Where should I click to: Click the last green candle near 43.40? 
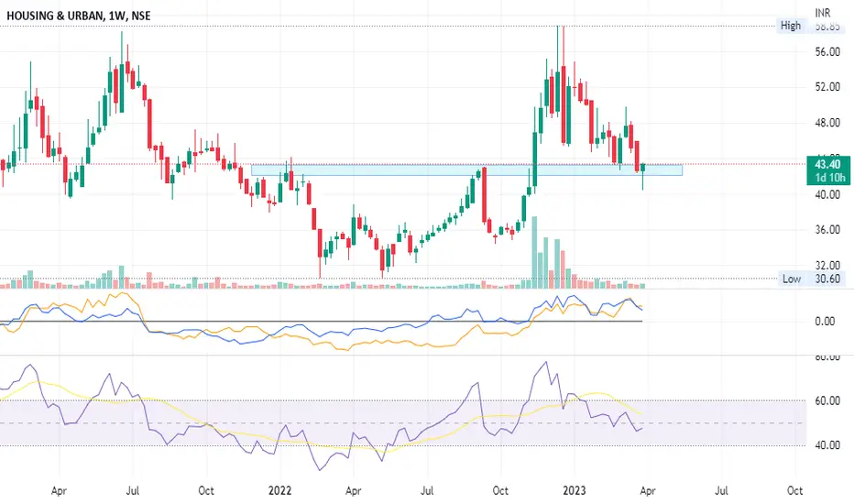[x=643, y=168]
